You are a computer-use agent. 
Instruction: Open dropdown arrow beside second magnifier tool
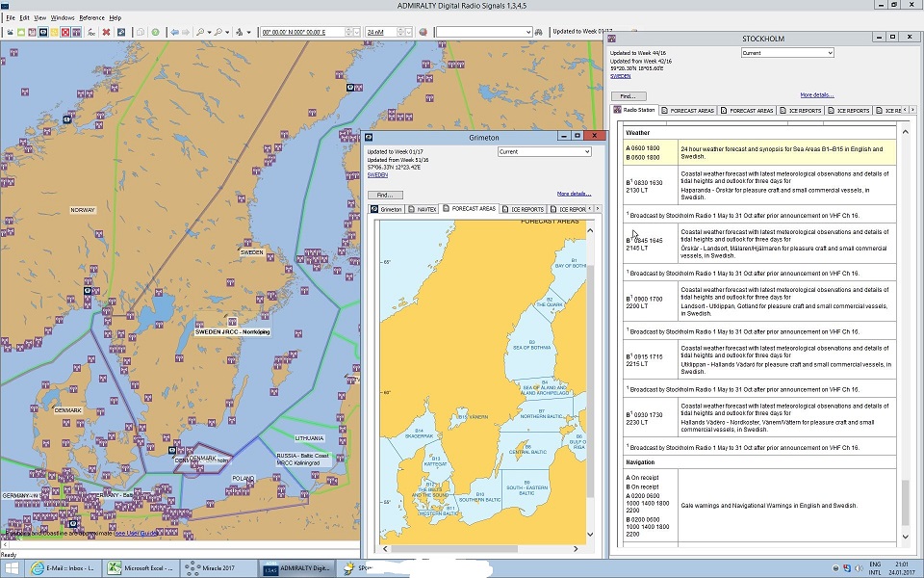[x=227, y=33]
